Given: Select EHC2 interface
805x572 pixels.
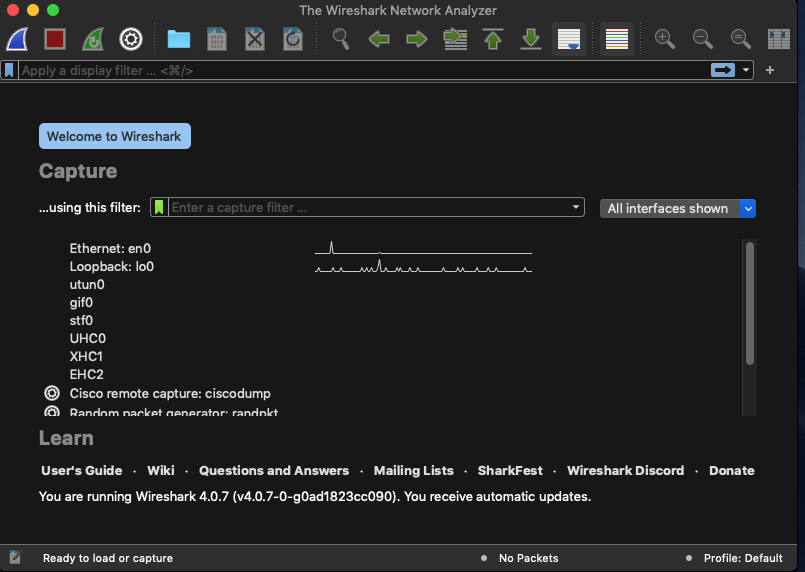Looking at the screenshot, I should pyautogui.click(x=86, y=374).
